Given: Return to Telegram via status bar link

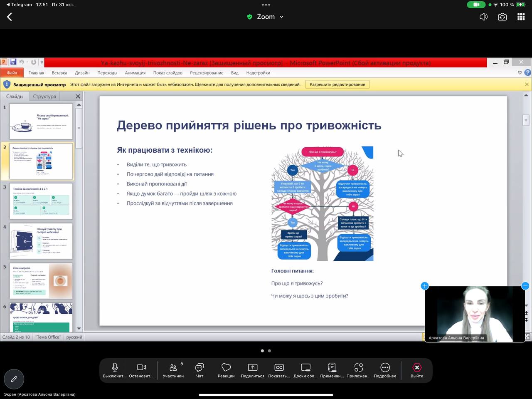Looking at the screenshot, I should click(x=19, y=5).
